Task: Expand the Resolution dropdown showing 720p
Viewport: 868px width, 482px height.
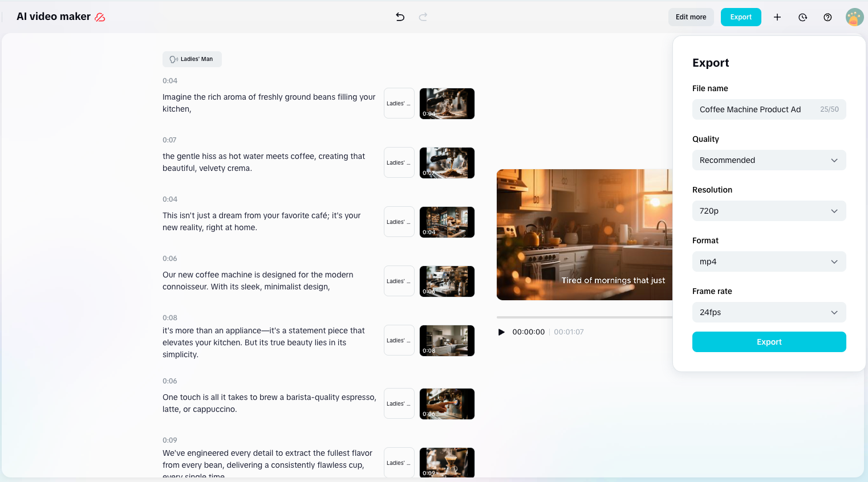Action: (769, 211)
